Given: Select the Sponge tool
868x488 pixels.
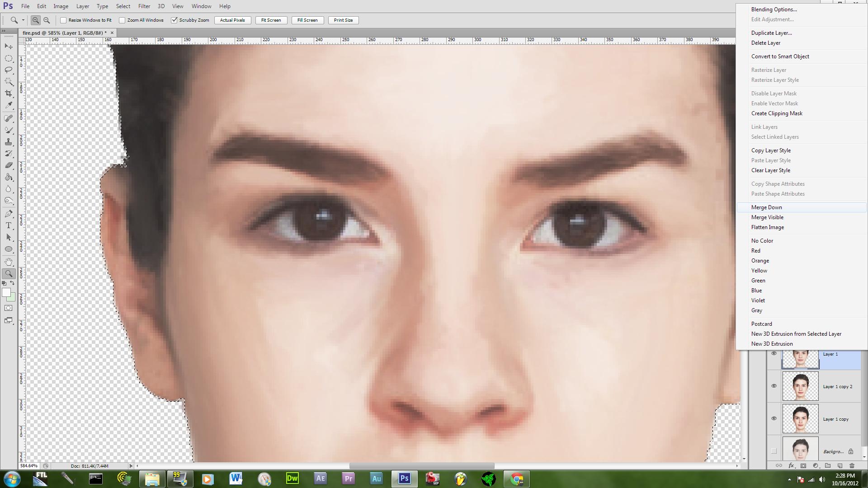Looking at the screenshot, I should click(x=9, y=201).
